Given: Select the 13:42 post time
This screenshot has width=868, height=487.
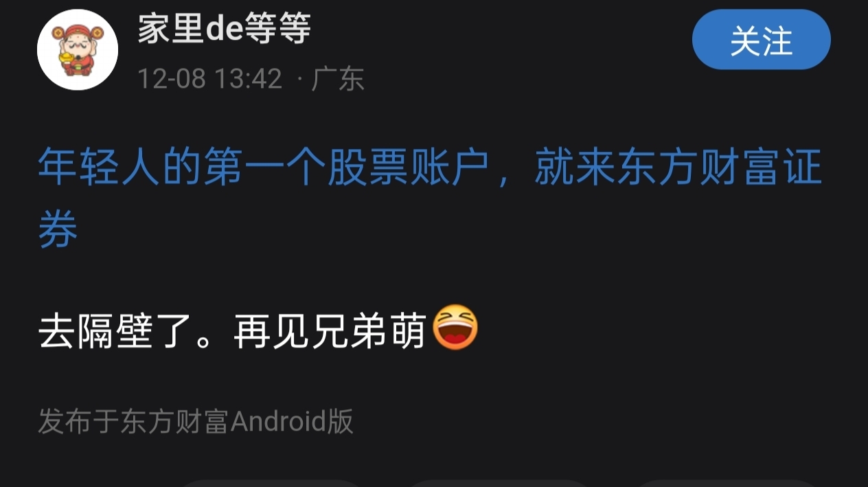Looking at the screenshot, I should click(x=249, y=79).
